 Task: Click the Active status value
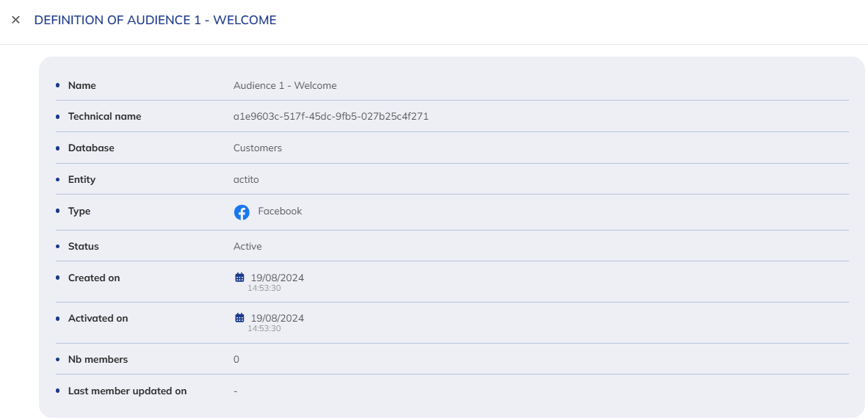[247, 247]
